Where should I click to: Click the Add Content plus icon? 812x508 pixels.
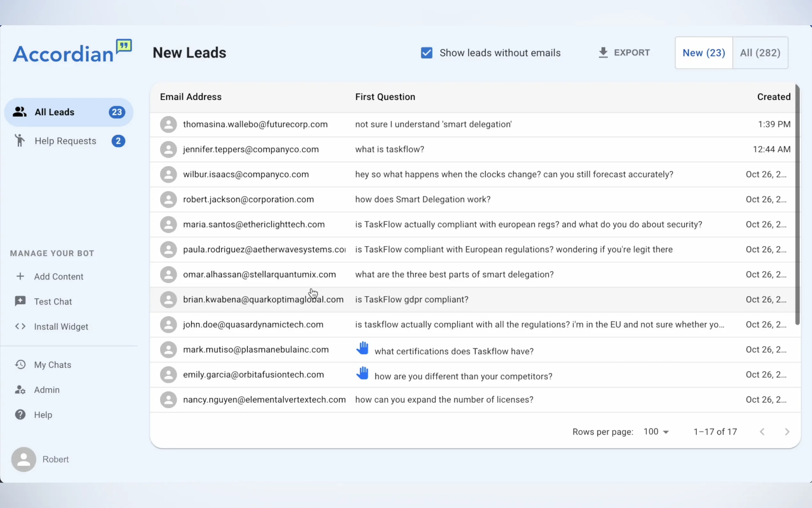pos(20,276)
